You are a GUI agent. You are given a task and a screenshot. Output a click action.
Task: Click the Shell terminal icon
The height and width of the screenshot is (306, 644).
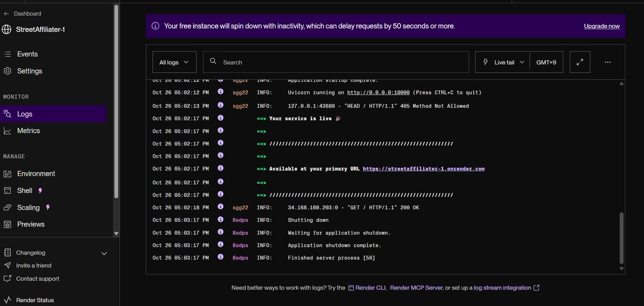[8, 191]
